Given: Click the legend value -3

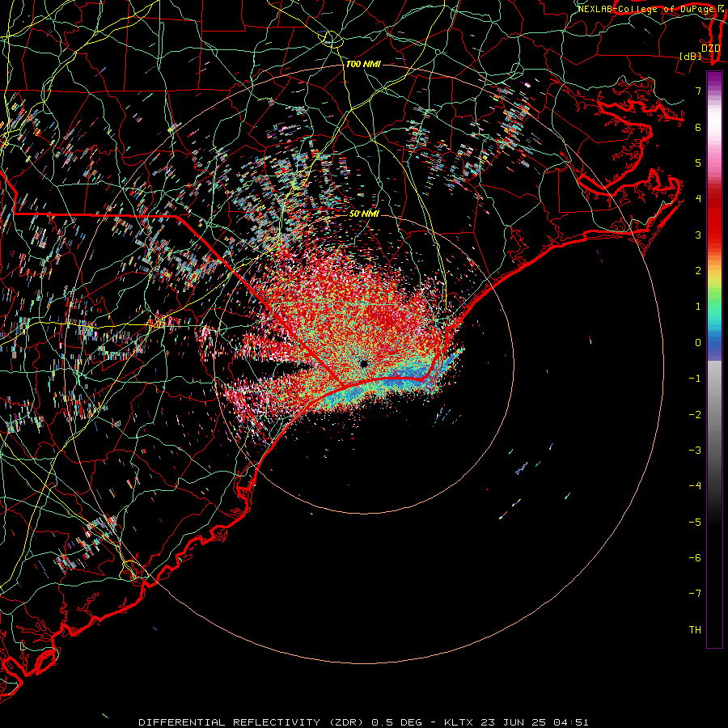Looking at the screenshot, I should tap(695, 451).
